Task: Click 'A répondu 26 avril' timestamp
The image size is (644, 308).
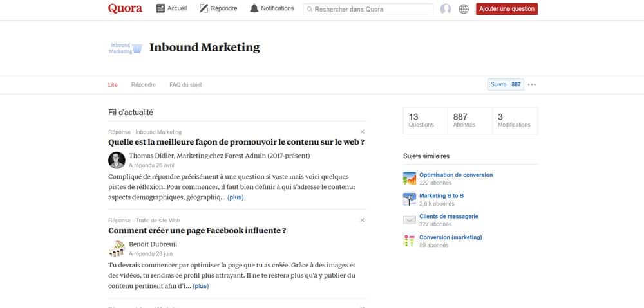Action: [151, 165]
